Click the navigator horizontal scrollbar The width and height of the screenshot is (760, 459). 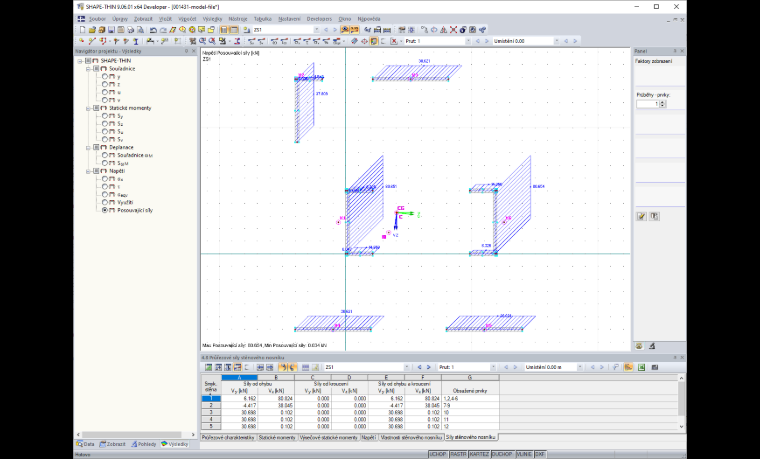point(131,435)
